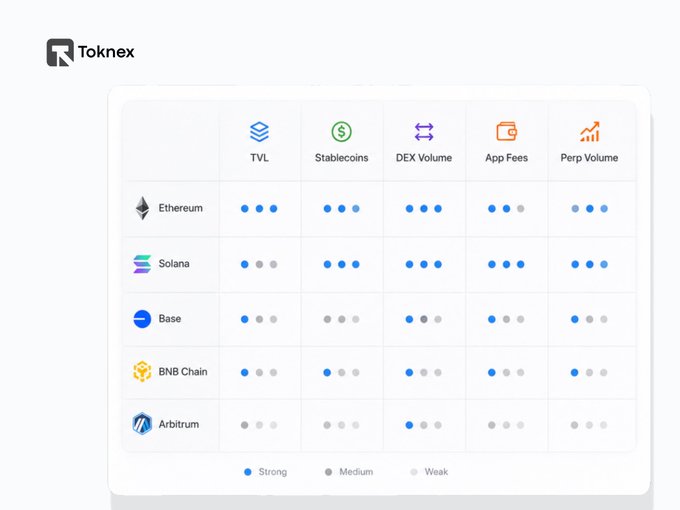The height and width of the screenshot is (510, 680).
Task: Select the Perp Volume column label
Action: click(x=589, y=158)
